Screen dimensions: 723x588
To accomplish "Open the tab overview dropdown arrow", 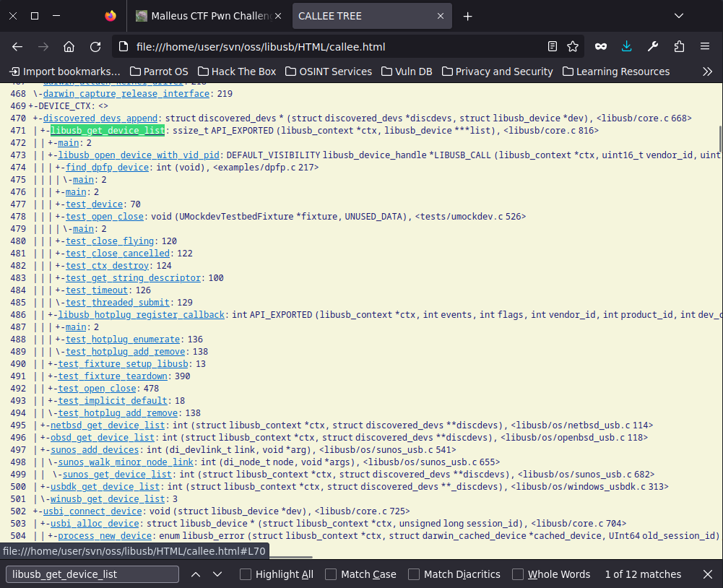I will [677, 15].
